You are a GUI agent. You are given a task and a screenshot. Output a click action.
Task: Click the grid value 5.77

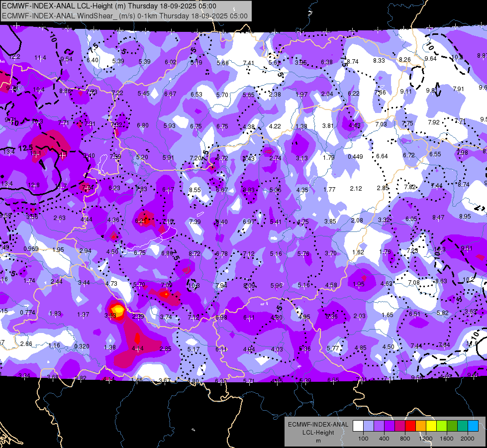[x=333, y=348]
